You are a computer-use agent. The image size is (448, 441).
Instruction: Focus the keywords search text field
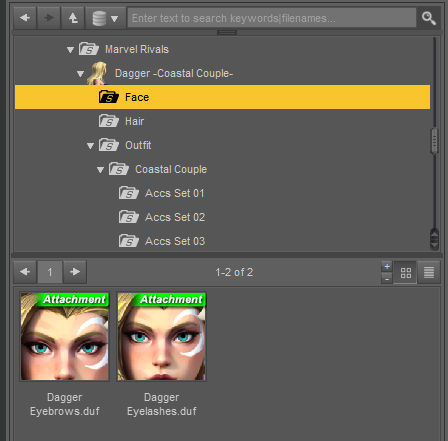click(x=272, y=18)
